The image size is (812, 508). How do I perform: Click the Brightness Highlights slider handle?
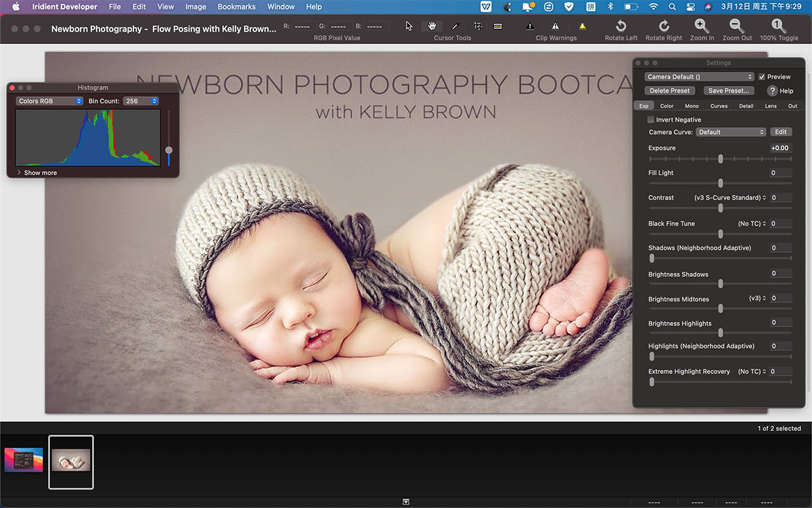pos(721,333)
